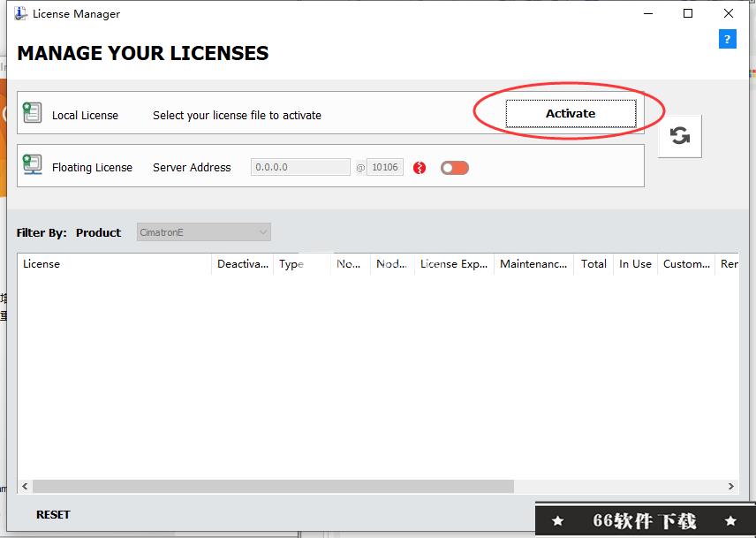Sort by the Type column header
This screenshot has height=538, width=756.
(302, 264)
